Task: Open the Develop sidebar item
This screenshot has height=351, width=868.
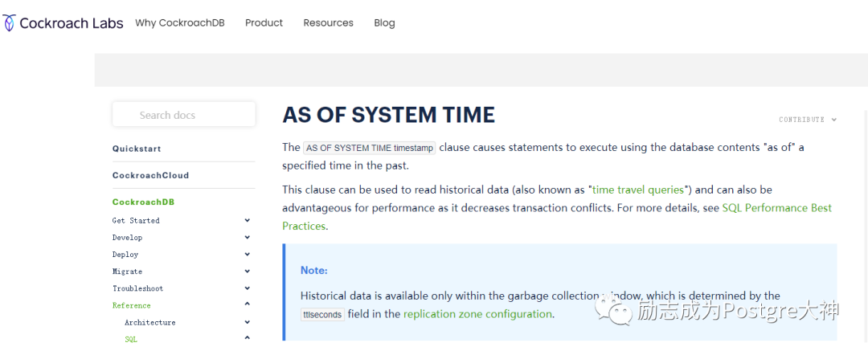Action: (127, 238)
